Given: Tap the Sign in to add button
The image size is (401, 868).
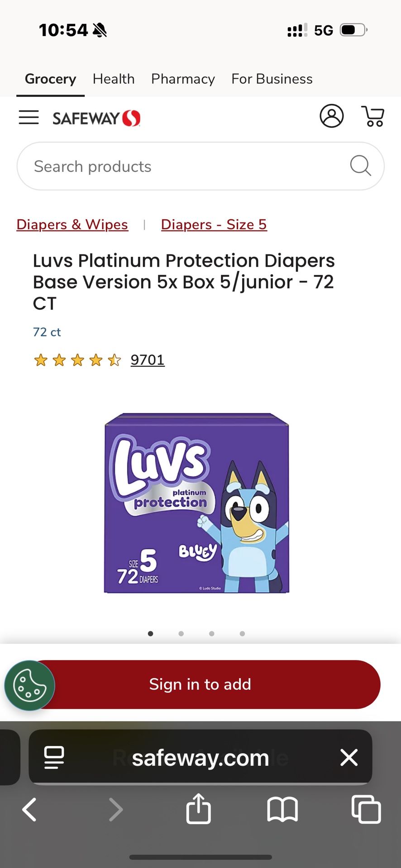Looking at the screenshot, I should pyautogui.click(x=200, y=684).
